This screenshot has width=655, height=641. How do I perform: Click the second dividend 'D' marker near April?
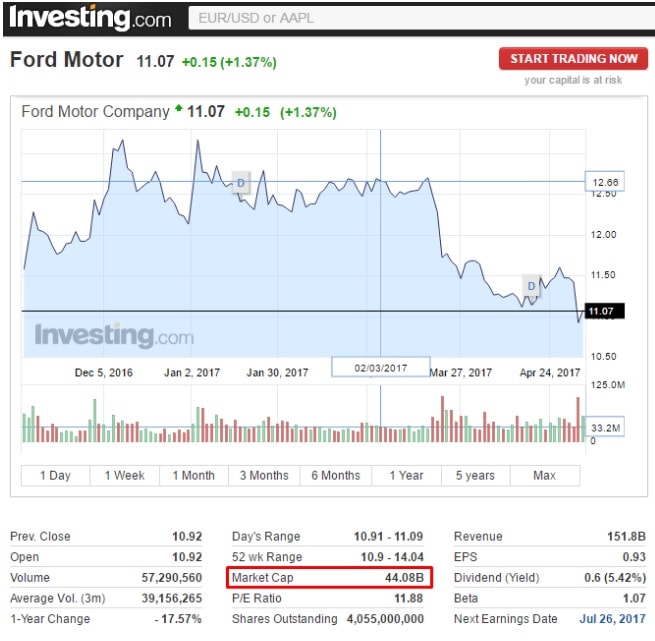pyautogui.click(x=532, y=286)
